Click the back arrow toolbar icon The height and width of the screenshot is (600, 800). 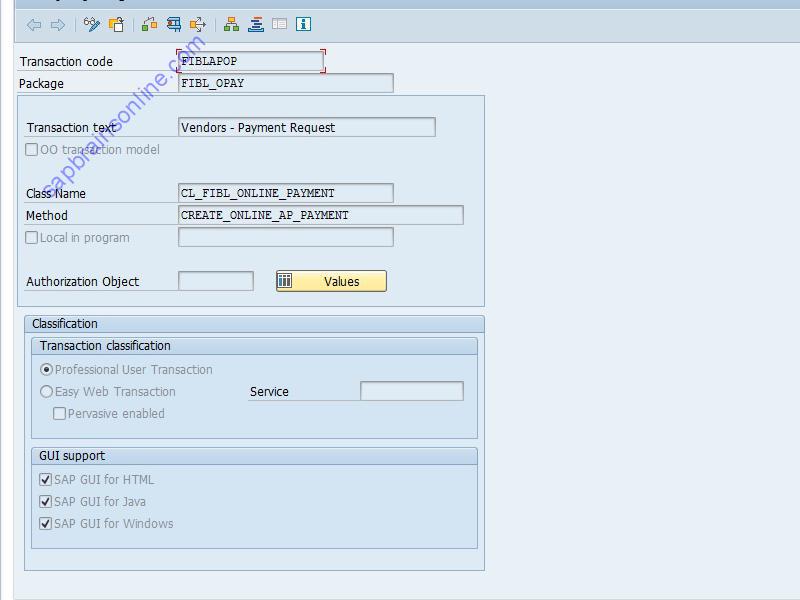click(x=34, y=24)
